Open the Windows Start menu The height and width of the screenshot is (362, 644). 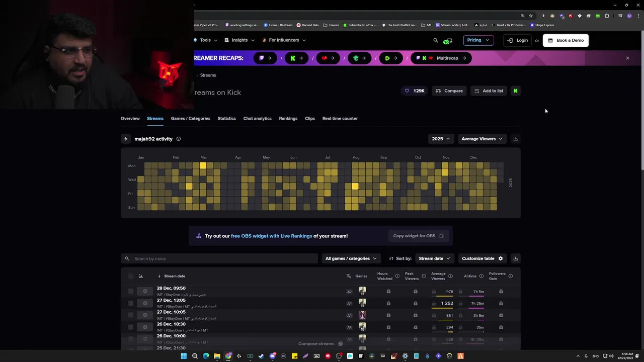coord(184,356)
